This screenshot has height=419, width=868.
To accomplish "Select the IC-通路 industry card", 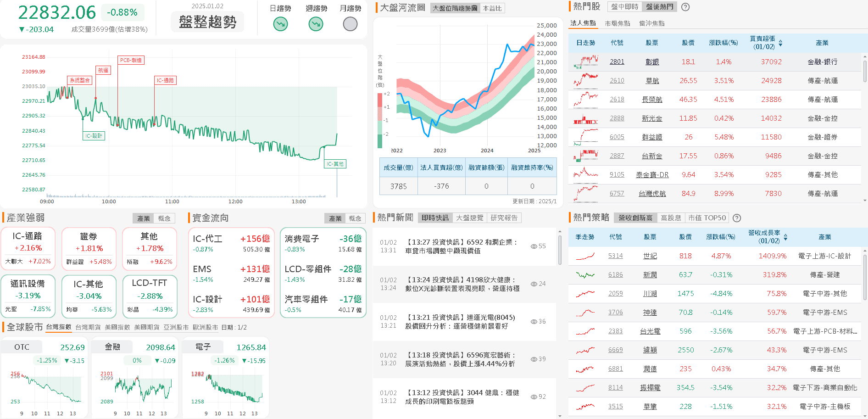I will coord(28,248).
